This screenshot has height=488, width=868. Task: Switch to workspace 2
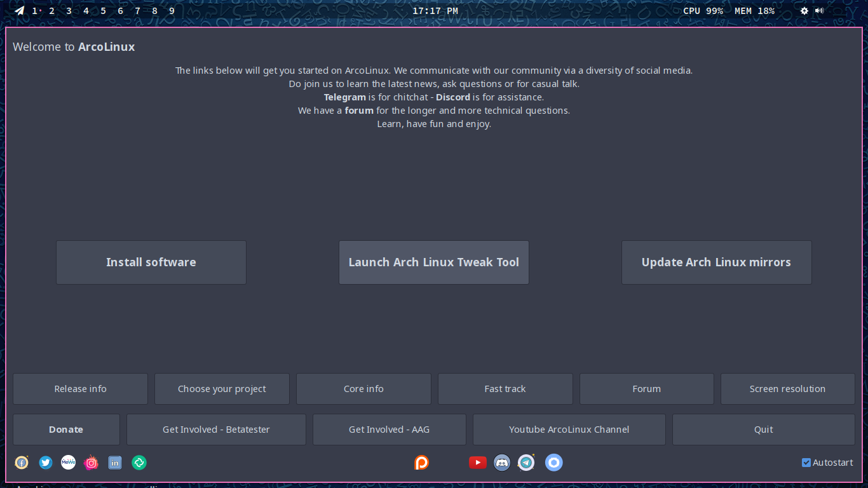[x=52, y=11]
